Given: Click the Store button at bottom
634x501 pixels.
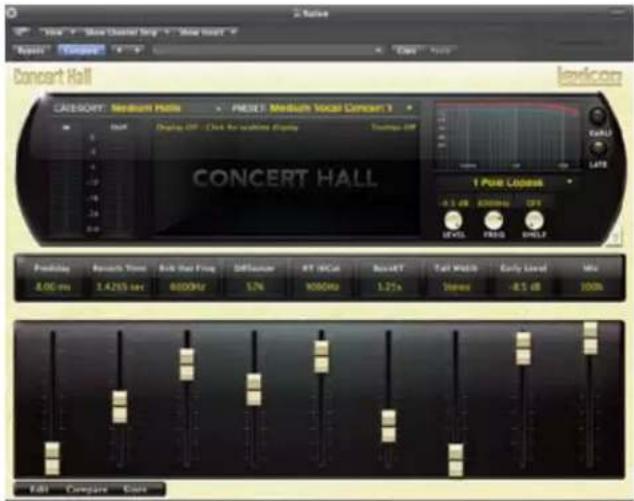Looking at the screenshot, I should [135, 489].
